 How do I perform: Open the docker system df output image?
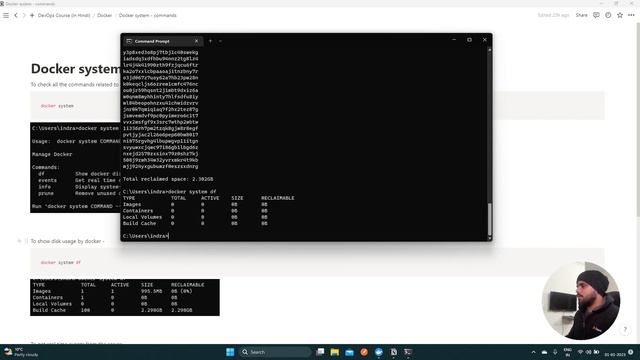[x=125, y=297]
